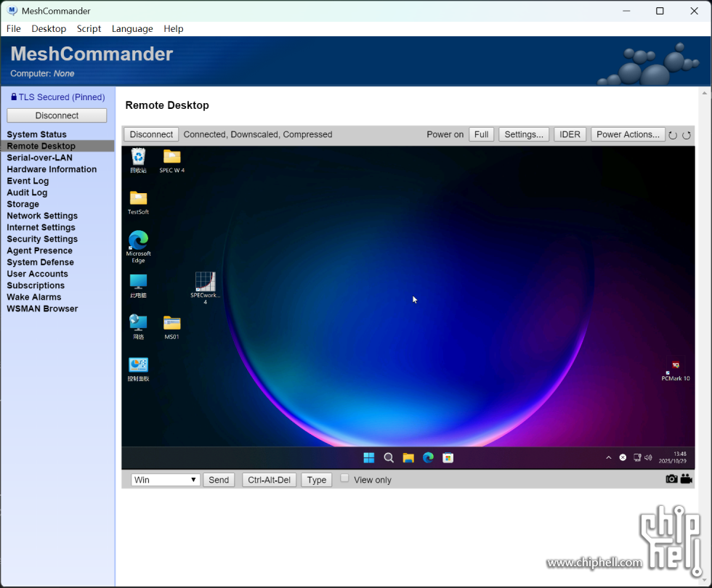
Task: Open the Win key combination dropdown
Action: coord(166,480)
